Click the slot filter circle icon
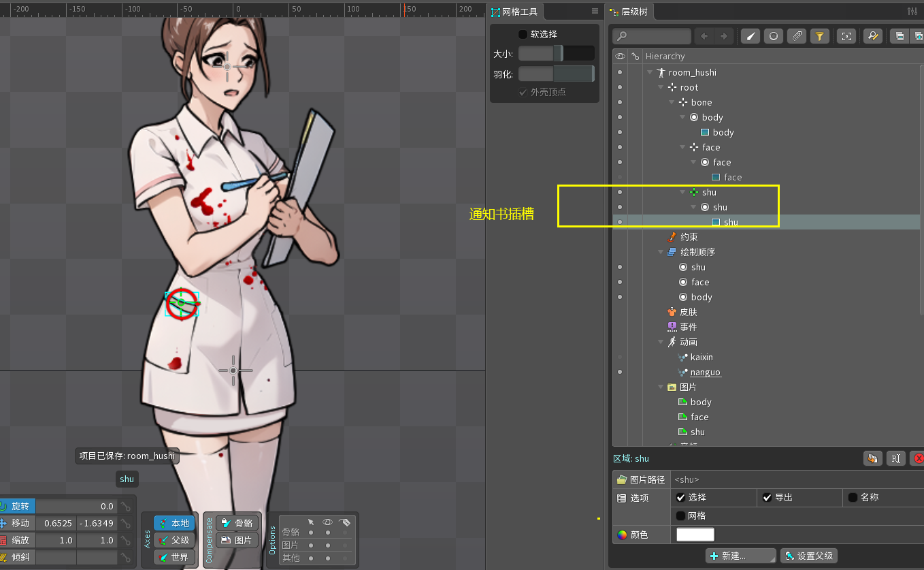Screen dimensions: 924x570 (x=773, y=36)
